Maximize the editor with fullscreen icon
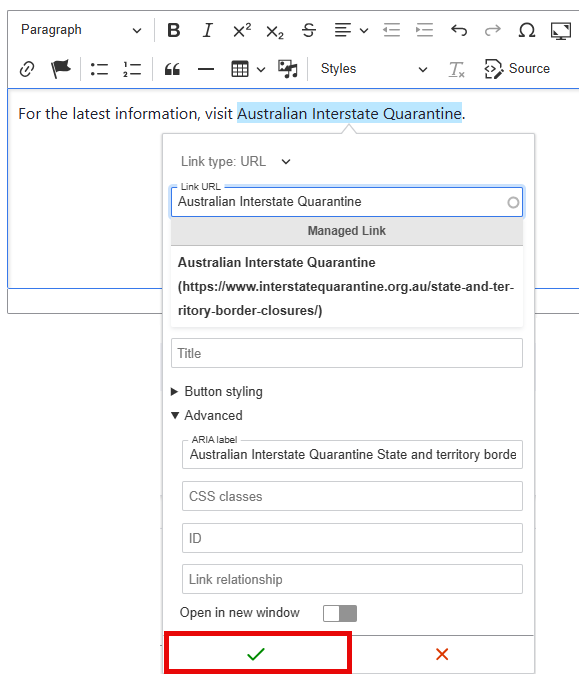 (560, 30)
